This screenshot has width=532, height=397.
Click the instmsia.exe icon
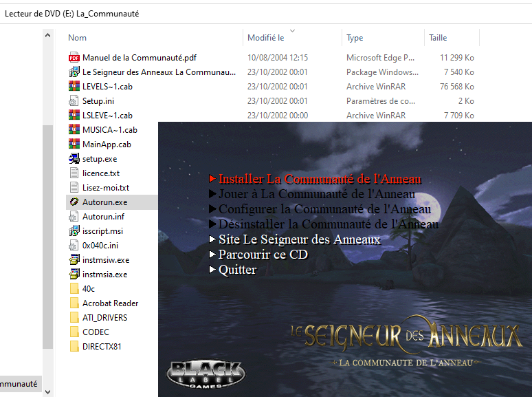(x=74, y=274)
